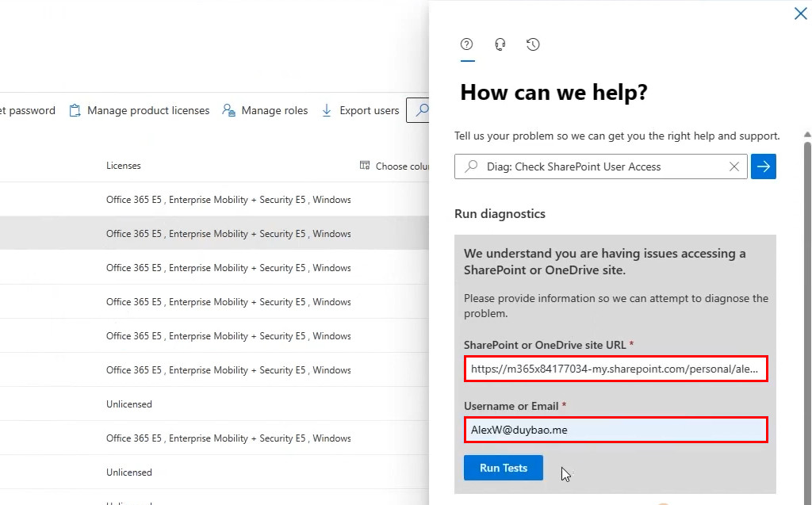
Task: Open Manage roles
Action: click(265, 110)
